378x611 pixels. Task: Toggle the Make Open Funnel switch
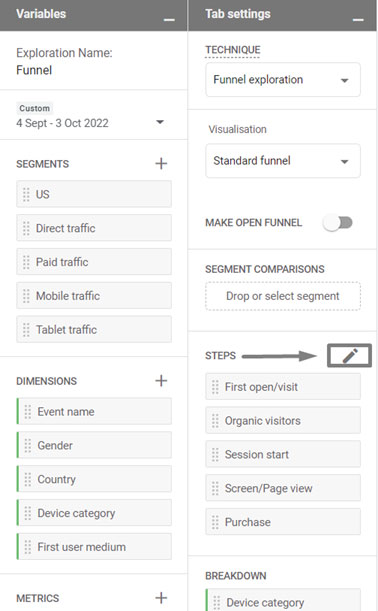point(337,223)
